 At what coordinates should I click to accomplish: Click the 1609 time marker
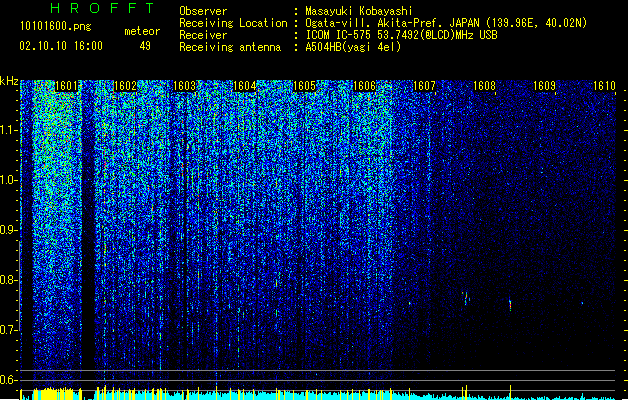(544, 86)
